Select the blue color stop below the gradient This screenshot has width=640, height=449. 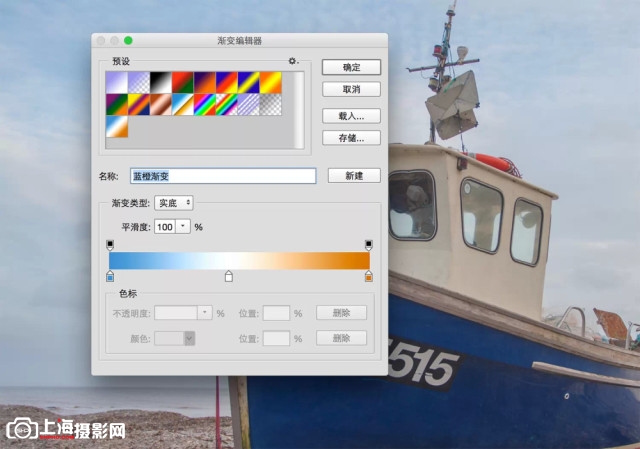tap(110, 276)
